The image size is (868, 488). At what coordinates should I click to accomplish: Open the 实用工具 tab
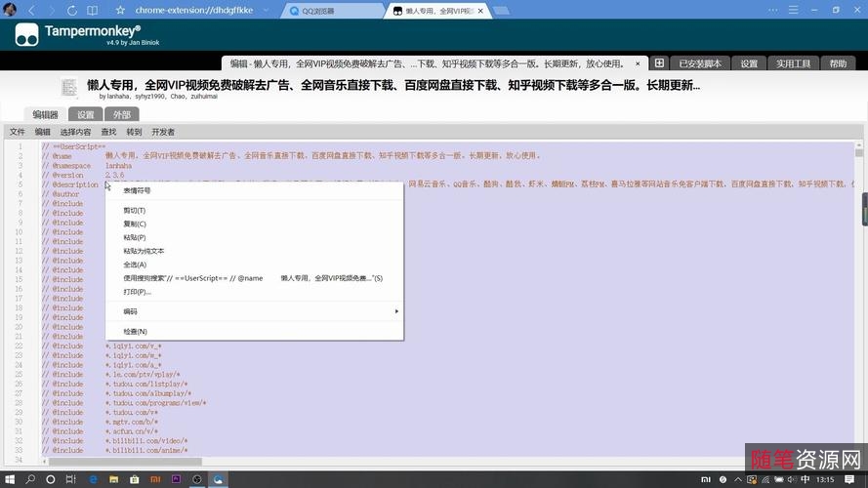coord(793,63)
